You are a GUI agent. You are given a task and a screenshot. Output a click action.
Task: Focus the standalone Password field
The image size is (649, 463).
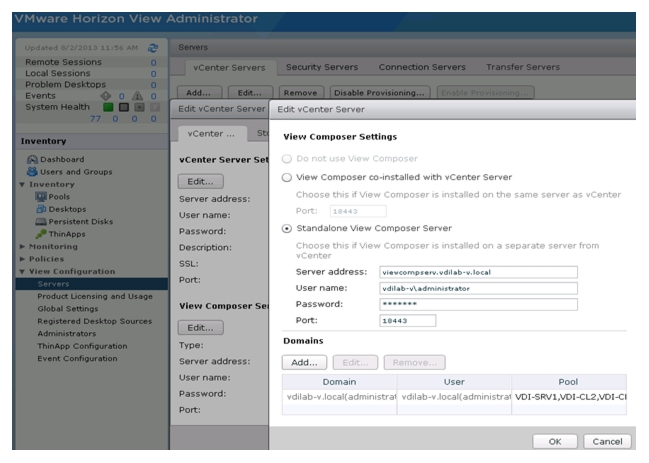(478, 305)
